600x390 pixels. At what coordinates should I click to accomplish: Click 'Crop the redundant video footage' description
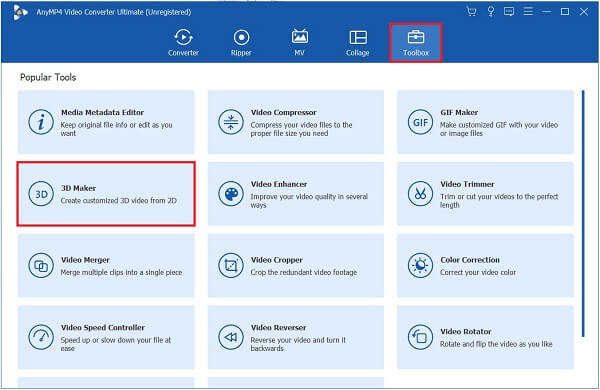click(x=303, y=273)
